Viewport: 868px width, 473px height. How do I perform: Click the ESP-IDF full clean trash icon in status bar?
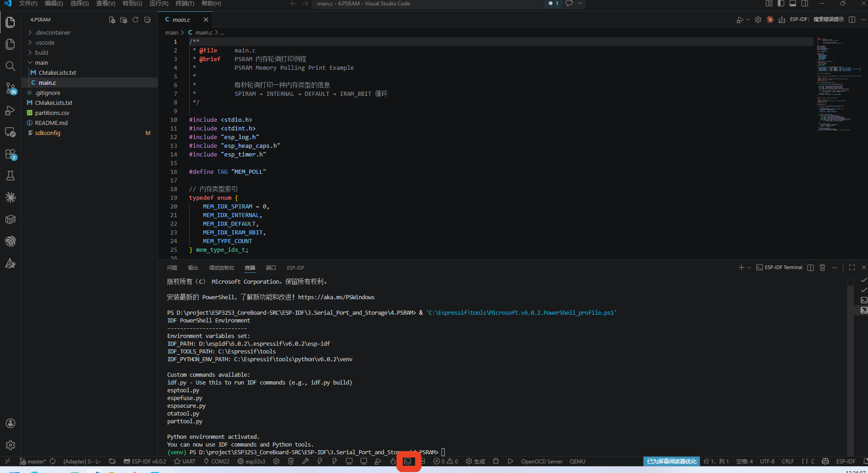pos(291,461)
